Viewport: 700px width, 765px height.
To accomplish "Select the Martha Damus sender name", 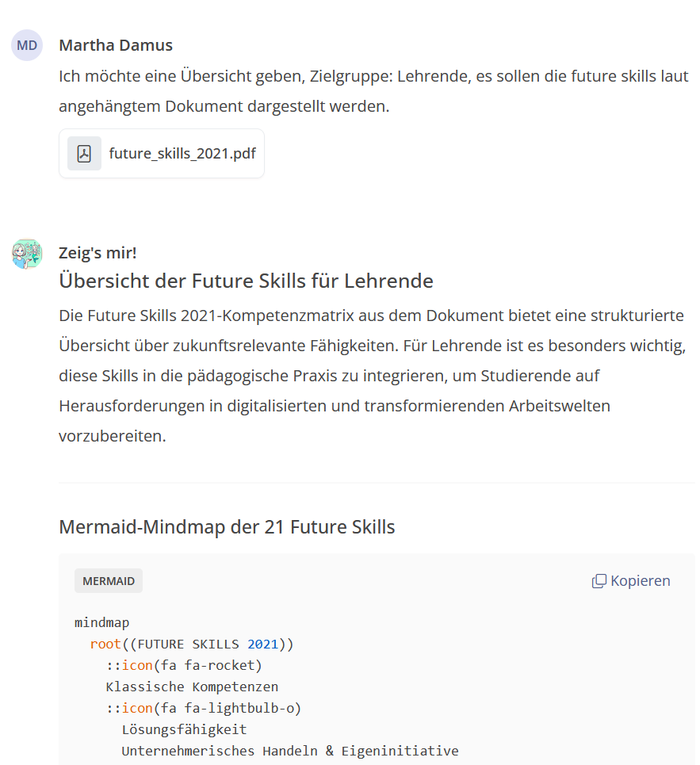I will 116,45.
